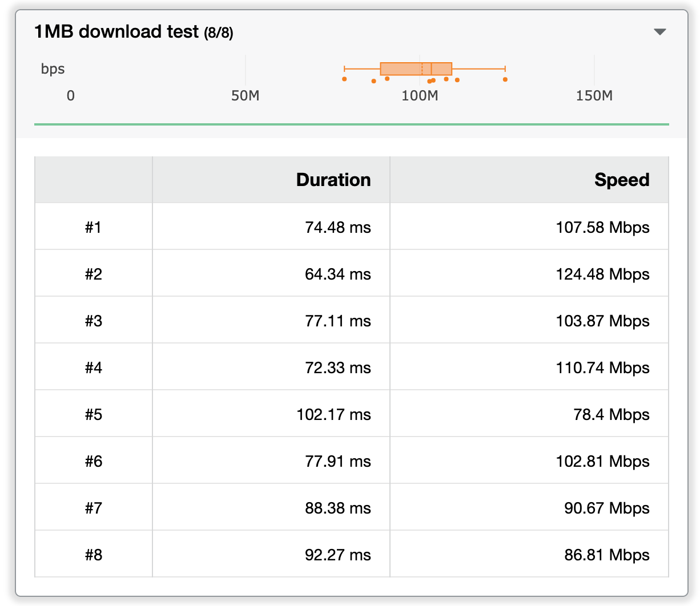Click the orange box plot rectangle
This screenshot has height=606, width=700.
tap(416, 69)
